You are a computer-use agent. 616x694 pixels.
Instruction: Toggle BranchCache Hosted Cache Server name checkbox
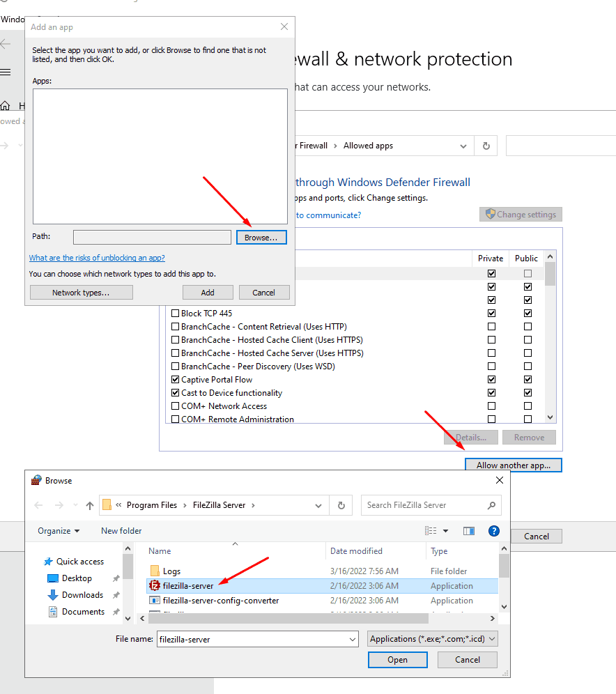click(175, 353)
